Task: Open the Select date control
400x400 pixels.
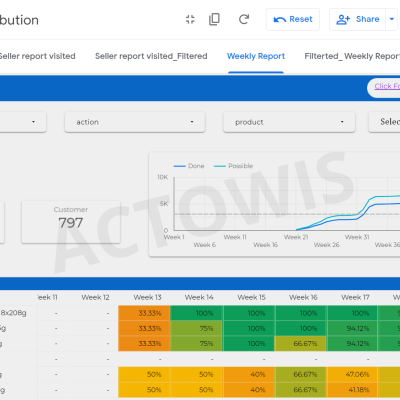Action: click(x=384, y=122)
